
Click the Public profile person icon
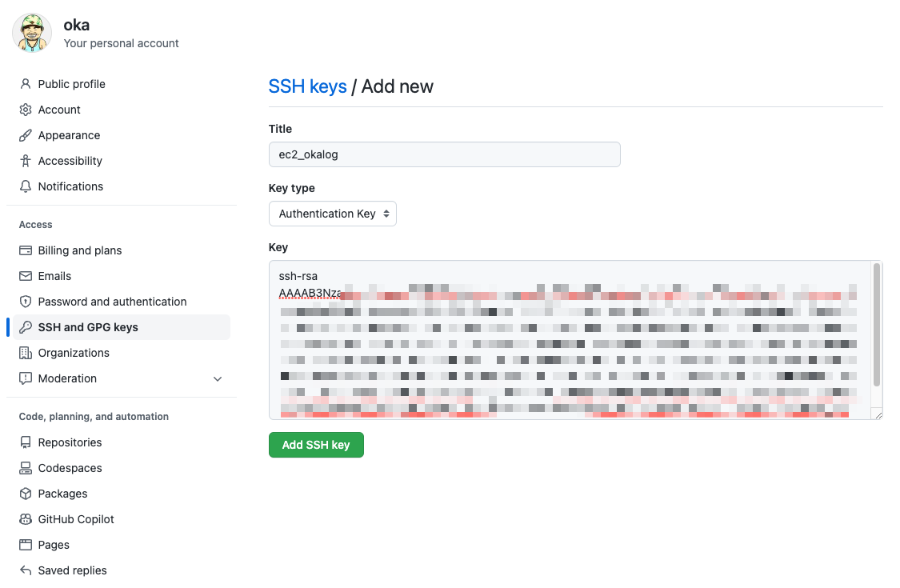click(x=26, y=84)
